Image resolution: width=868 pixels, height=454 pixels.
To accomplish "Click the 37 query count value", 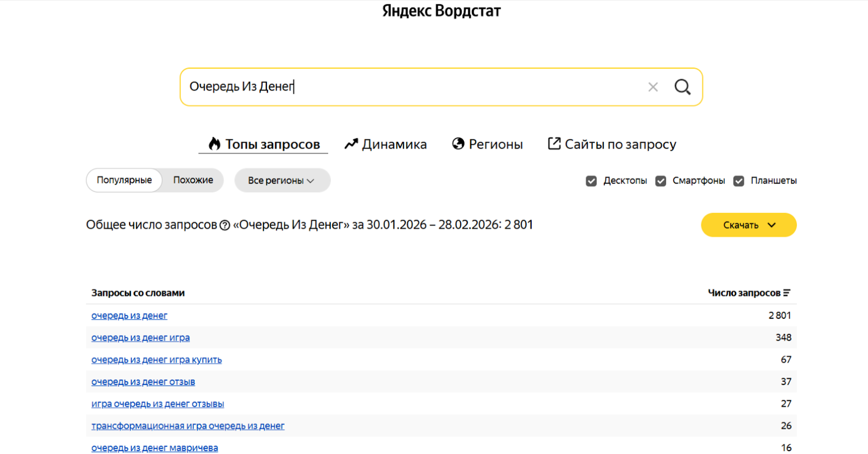I will pos(786,382).
